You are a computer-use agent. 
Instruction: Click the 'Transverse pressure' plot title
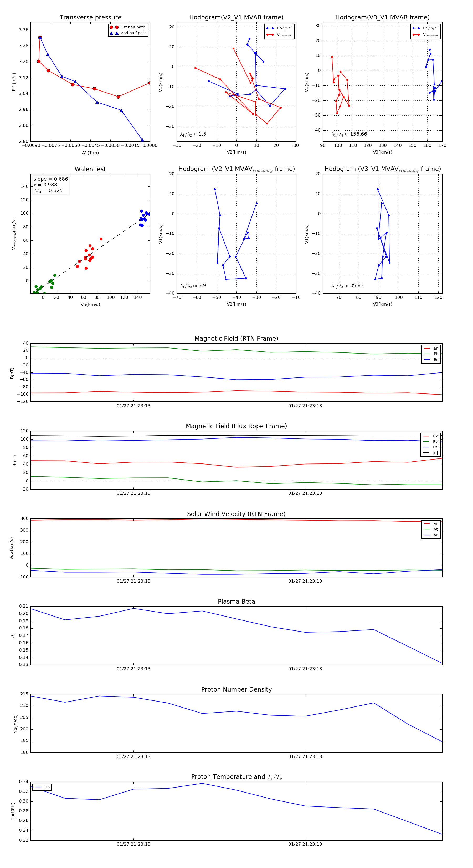tap(90, 18)
